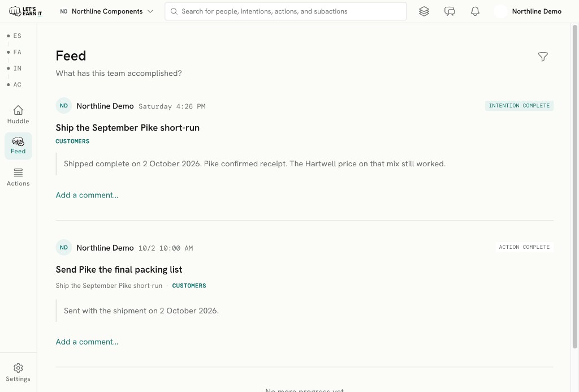Focus the search people and intentions field
579x392 pixels.
(x=286, y=11)
